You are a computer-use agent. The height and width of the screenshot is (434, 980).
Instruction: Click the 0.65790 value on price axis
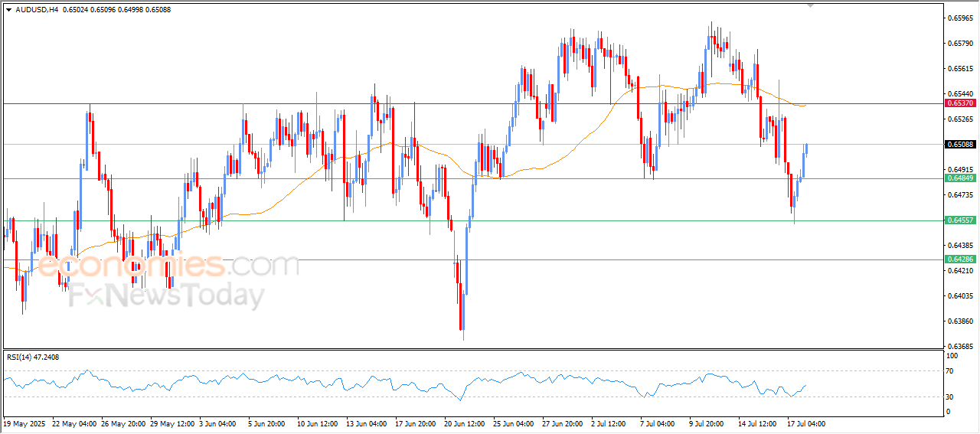(x=960, y=43)
